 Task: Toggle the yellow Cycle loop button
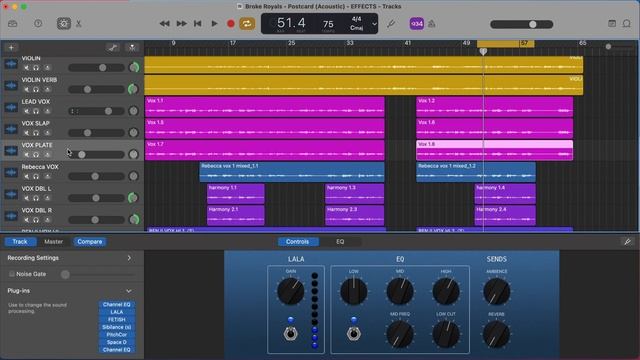tap(247, 24)
